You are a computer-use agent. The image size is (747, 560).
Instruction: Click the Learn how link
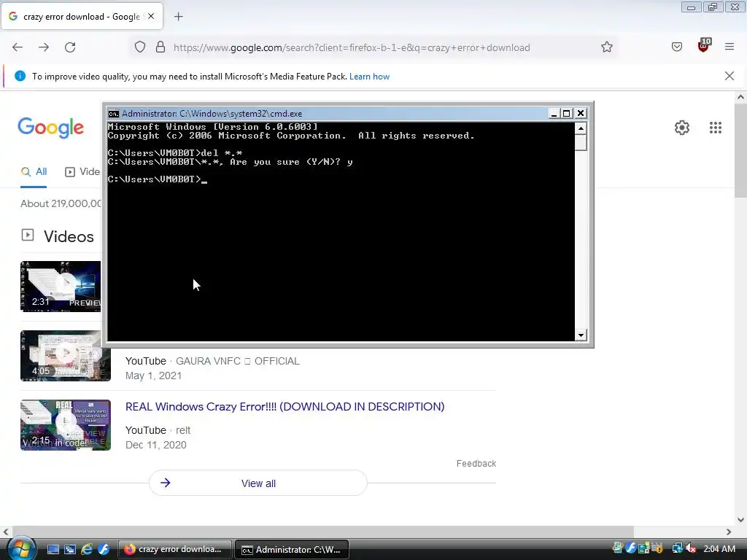click(369, 76)
